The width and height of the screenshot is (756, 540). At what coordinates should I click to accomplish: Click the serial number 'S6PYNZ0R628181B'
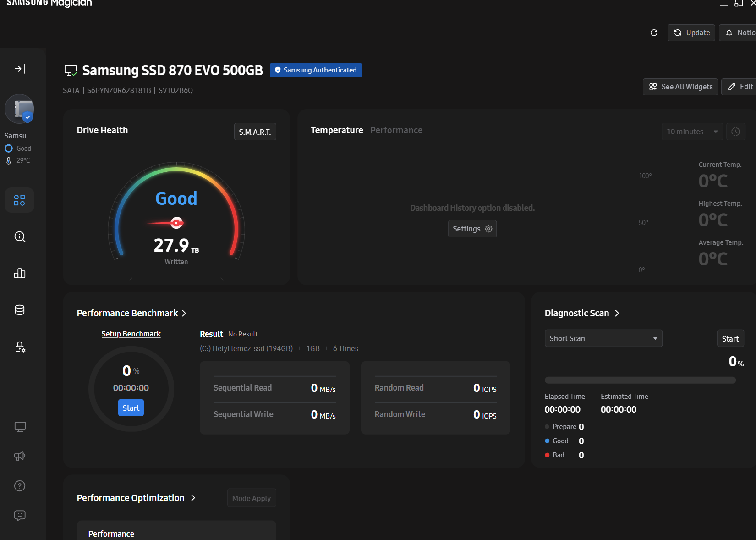(x=119, y=90)
